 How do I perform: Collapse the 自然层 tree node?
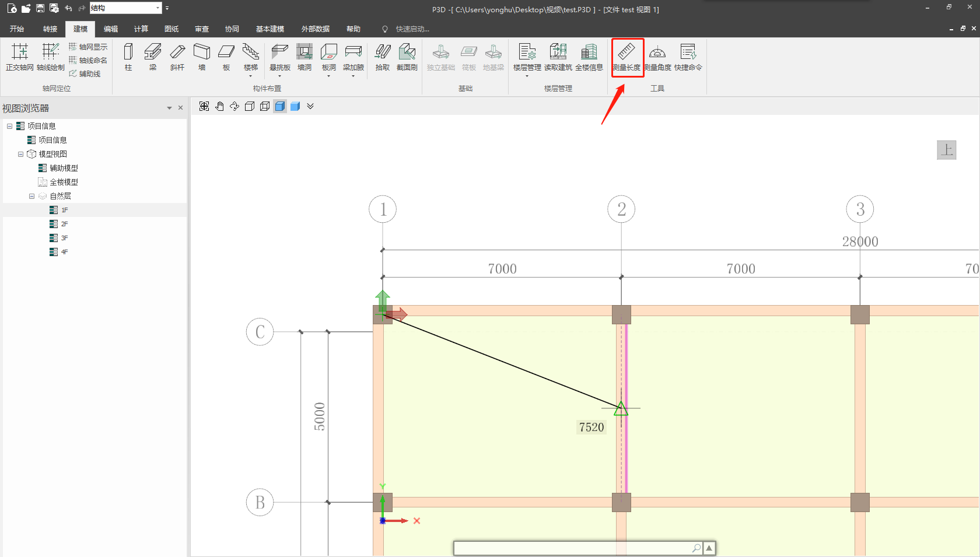pos(32,196)
